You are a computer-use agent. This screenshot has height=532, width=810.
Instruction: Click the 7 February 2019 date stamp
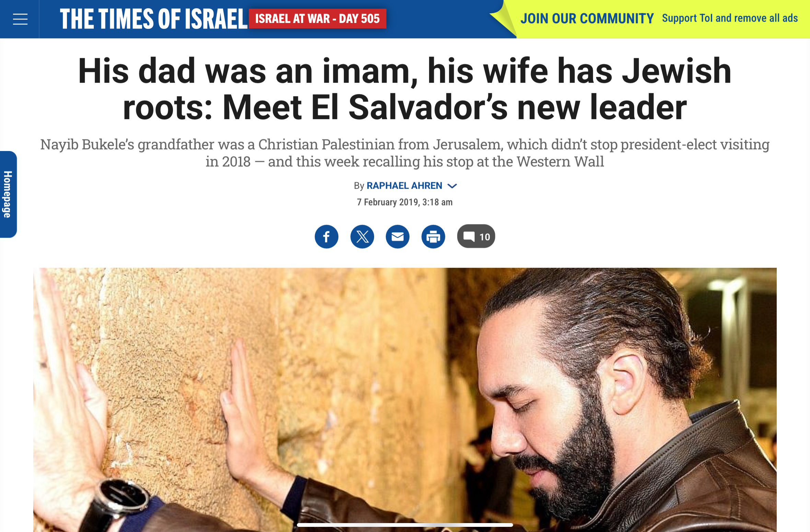click(x=405, y=202)
